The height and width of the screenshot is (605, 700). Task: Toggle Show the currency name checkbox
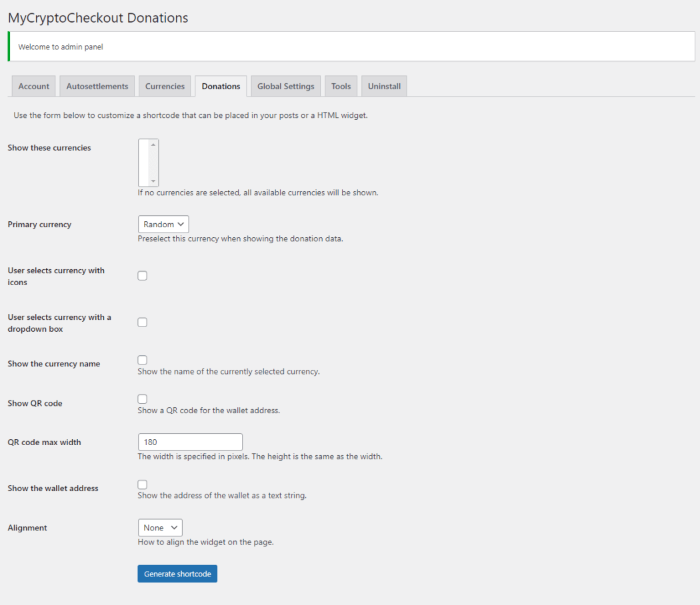[x=143, y=360]
